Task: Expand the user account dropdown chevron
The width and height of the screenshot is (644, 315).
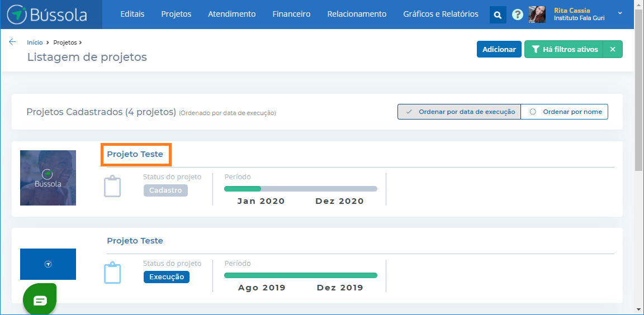Action: pos(620,13)
